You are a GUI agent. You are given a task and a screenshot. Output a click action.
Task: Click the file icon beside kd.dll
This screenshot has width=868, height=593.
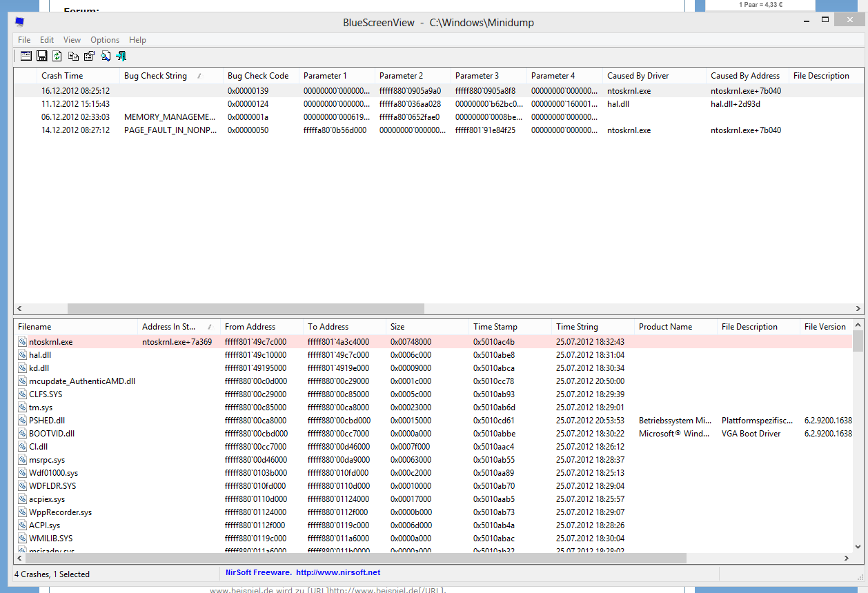(x=23, y=368)
